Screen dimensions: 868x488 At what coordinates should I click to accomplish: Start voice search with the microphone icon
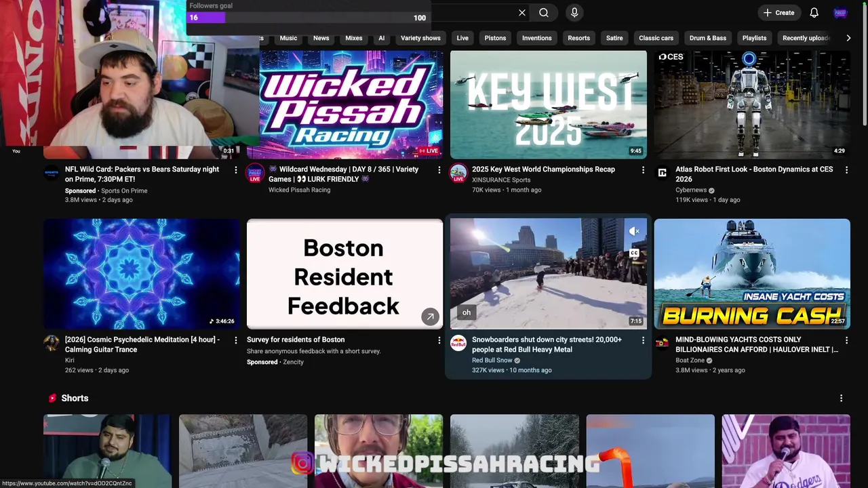[574, 13]
